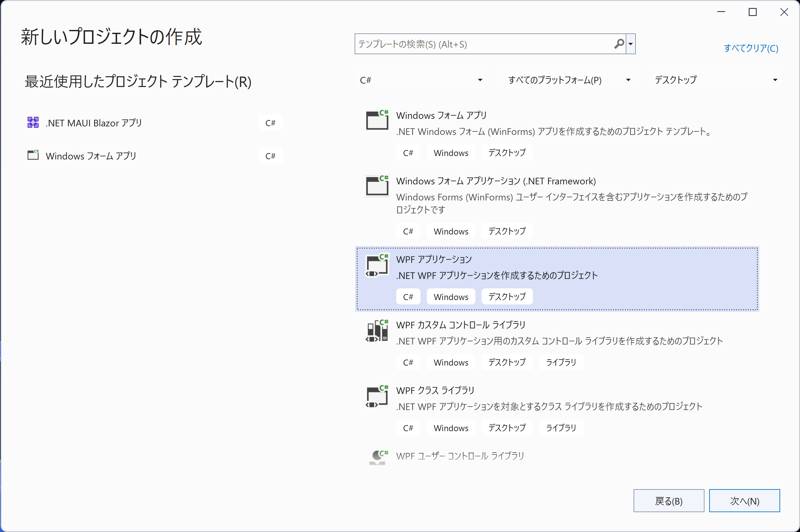The image size is (800, 532).
Task: Select Windows フォーム アプリ title in template list
Action: [x=441, y=115]
